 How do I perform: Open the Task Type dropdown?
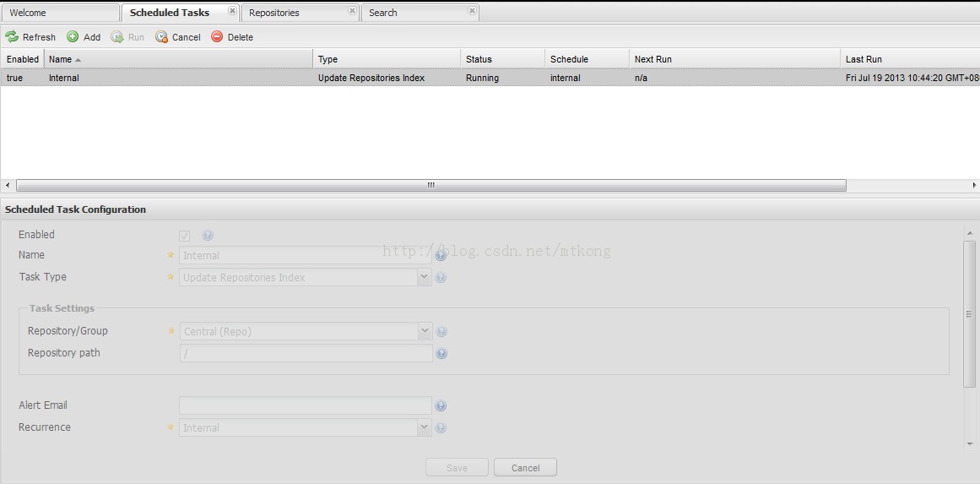coord(425,277)
